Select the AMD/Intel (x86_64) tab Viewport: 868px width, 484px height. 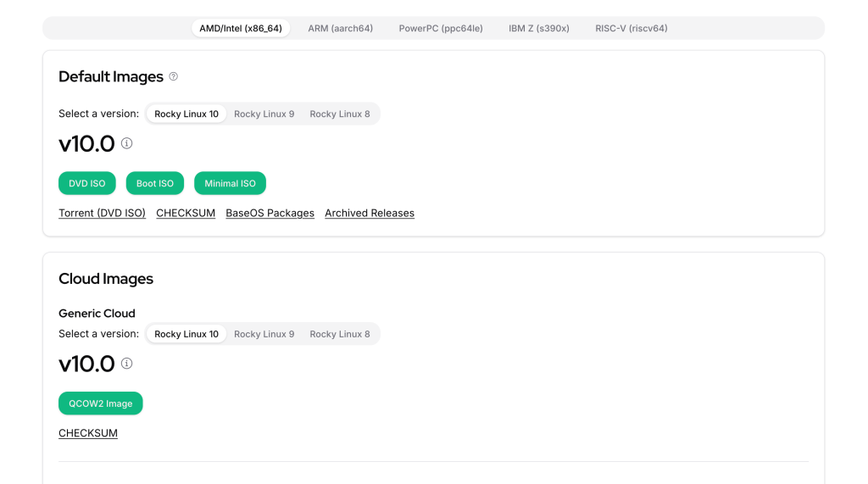pos(241,28)
